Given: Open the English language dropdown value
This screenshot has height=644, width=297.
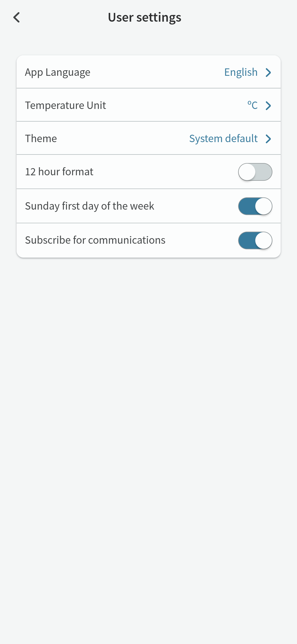Looking at the screenshot, I should (x=241, y=72).
